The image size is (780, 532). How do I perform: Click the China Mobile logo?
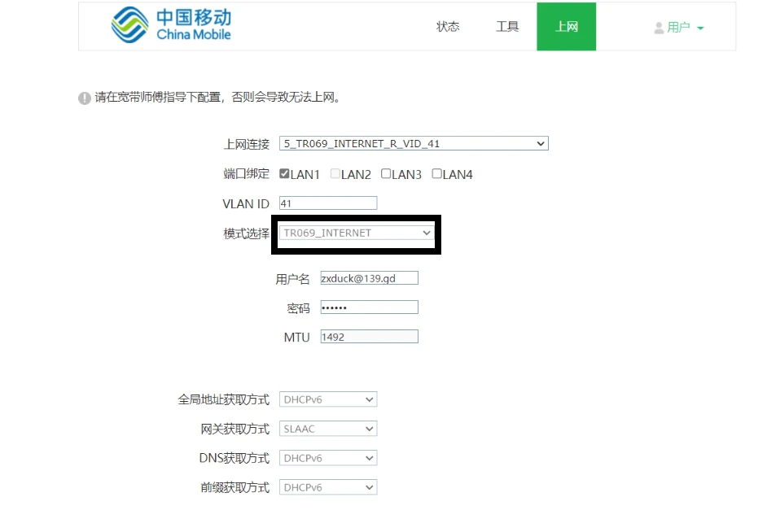click(x=171, y=25)
